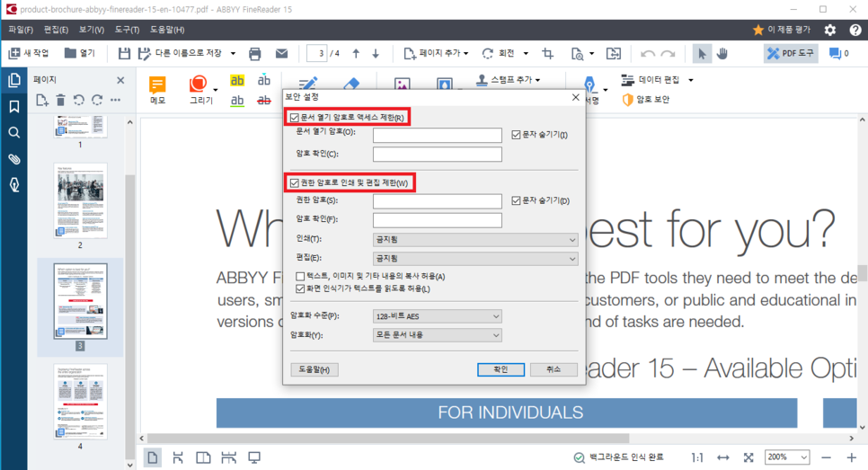This screenshot has width=868, height=470.
Task: Open the 암호화 수준 128-비트 AES dropdown
Action: click(x=438, y=316)
